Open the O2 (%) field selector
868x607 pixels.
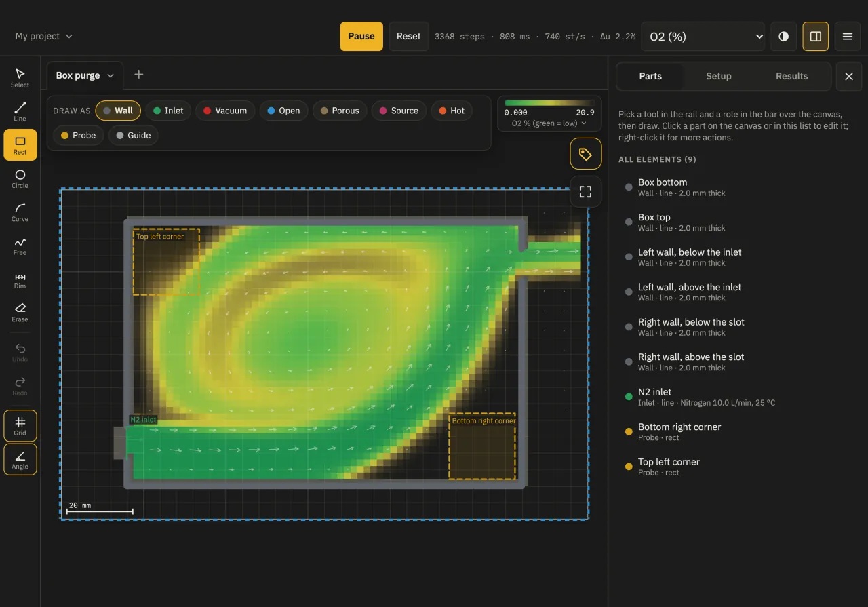pos(703,37)
